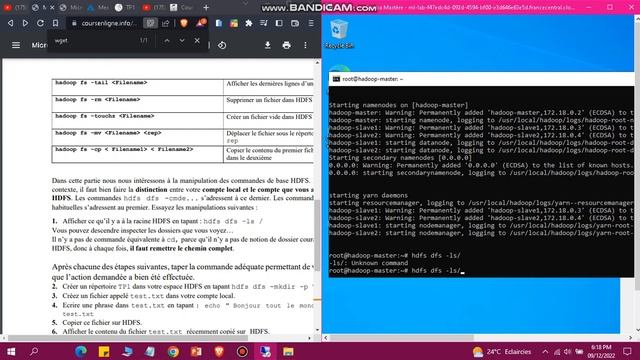Open File Explorer from the taskbar

[x=289, y=351]
